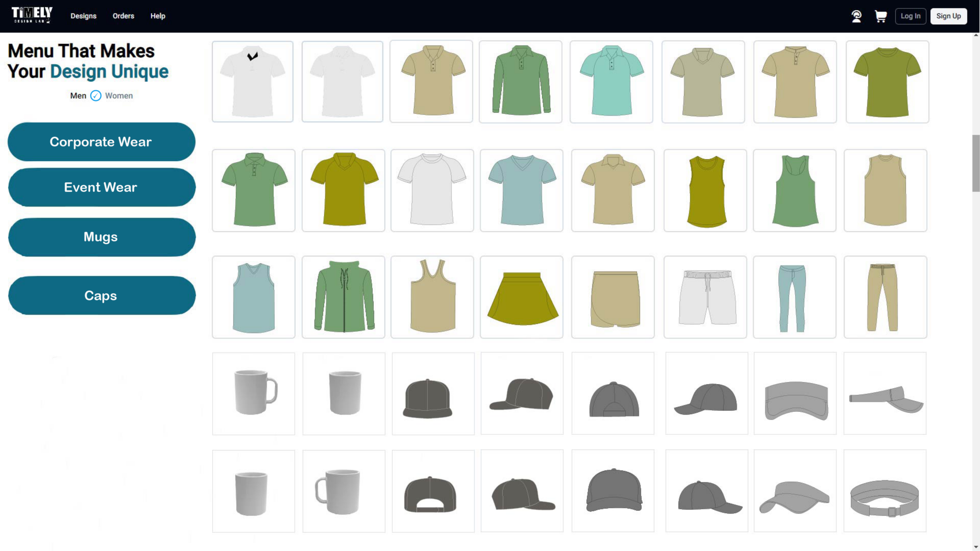Viewport: 980px width, 551px height.
Task: Open the shopping cart
Action: point(880,16)
